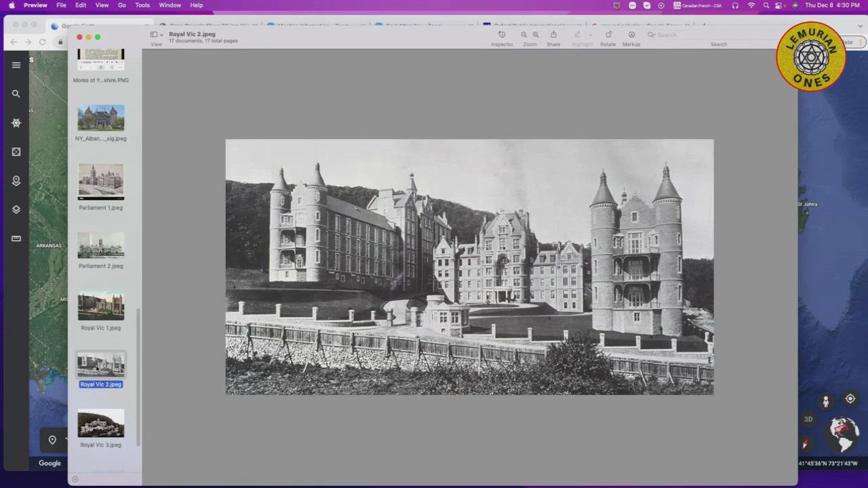The height and width of the screenshot is (488, 868).
Task: Select the Royal Vic 3.jpeg thumbnail
Action: [x=100, y=424]
